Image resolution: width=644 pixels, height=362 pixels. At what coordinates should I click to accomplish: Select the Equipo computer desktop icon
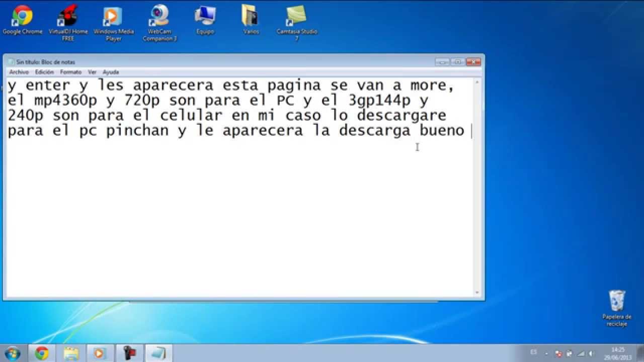205,20
